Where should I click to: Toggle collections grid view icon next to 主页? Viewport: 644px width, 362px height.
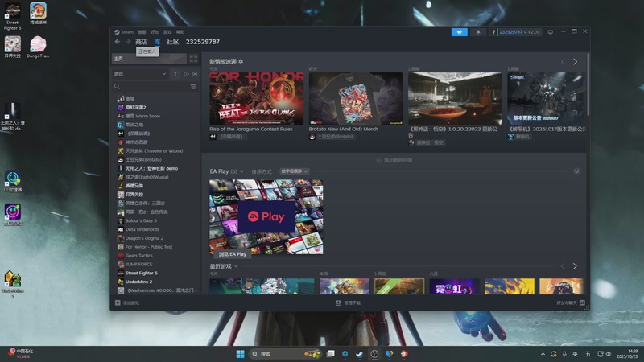coord(193,59)
